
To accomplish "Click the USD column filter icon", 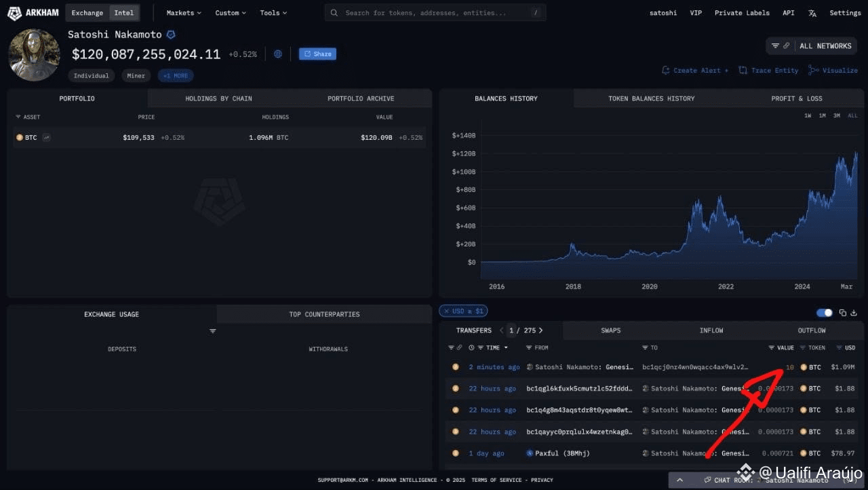I will coord(840,348).
